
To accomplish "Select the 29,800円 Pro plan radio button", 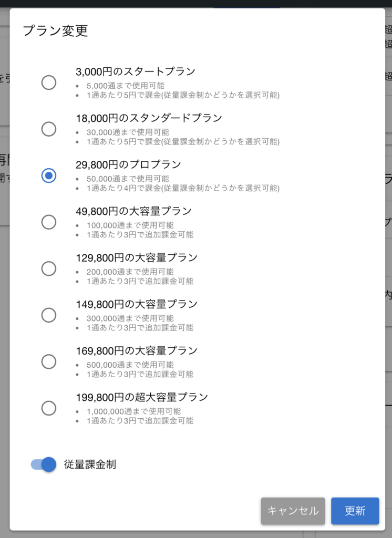I will tap(49, 175).
